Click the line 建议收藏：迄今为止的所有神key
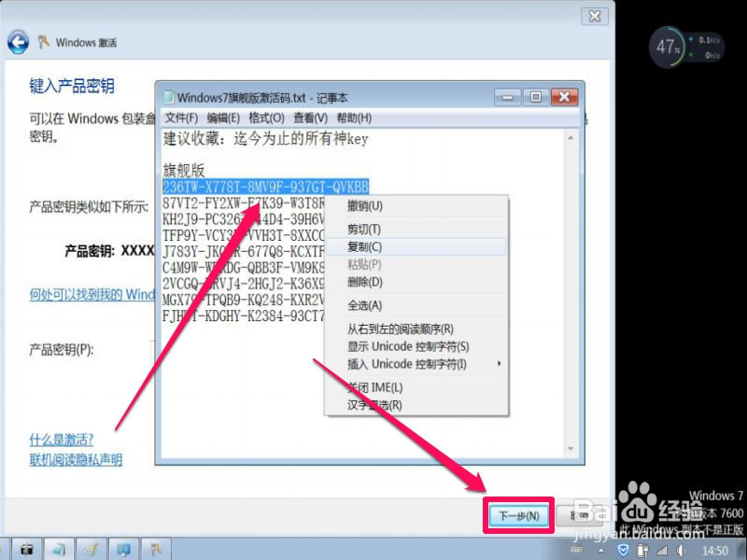This screenshot has height=560, width=747. point(265,138)
